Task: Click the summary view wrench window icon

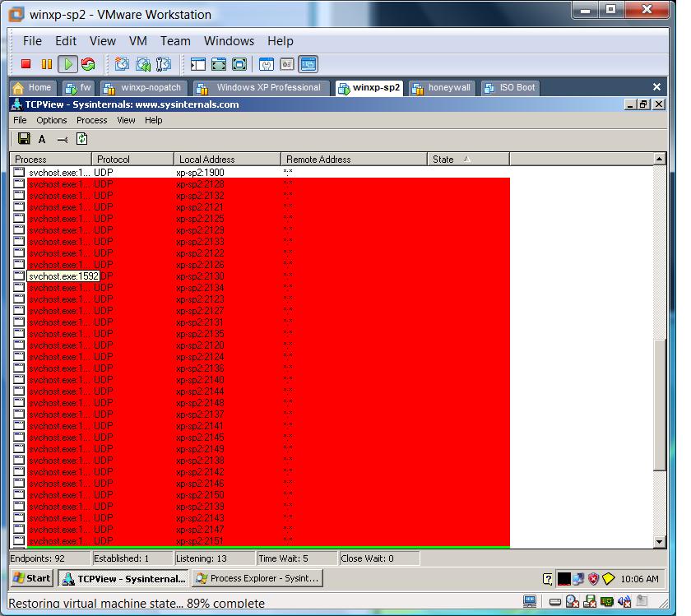Action: [267, 64]
